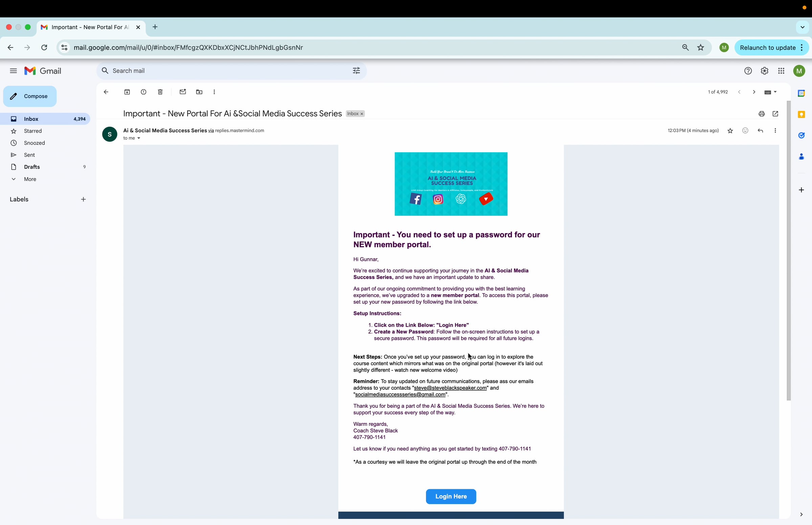Expand recipient details next to "to me"
812x525 pixels.
pyautogui.click(x=139, y=138)
